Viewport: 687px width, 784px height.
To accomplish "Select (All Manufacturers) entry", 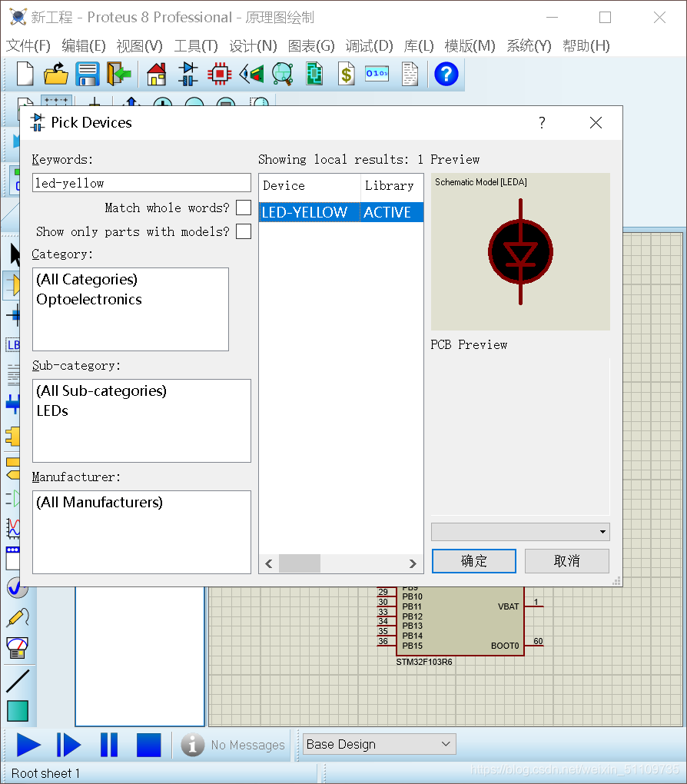I will 99,502.
